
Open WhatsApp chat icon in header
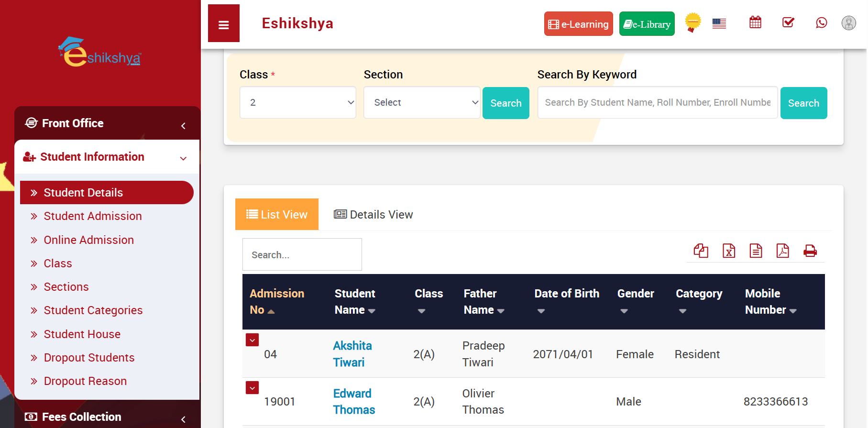[x=821, y=22]
